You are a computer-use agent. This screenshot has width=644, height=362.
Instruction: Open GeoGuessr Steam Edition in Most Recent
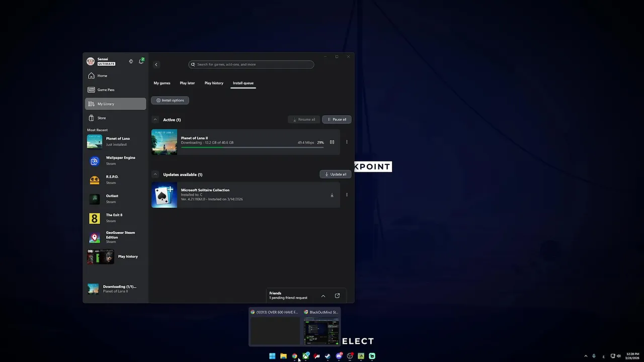(x=116, y=237)
